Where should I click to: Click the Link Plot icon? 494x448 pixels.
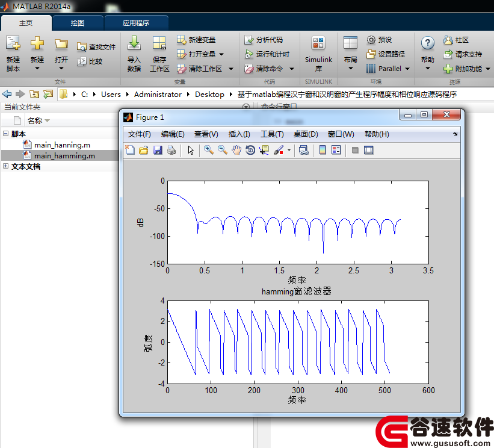pyautogui.click(x=304, y=150)
